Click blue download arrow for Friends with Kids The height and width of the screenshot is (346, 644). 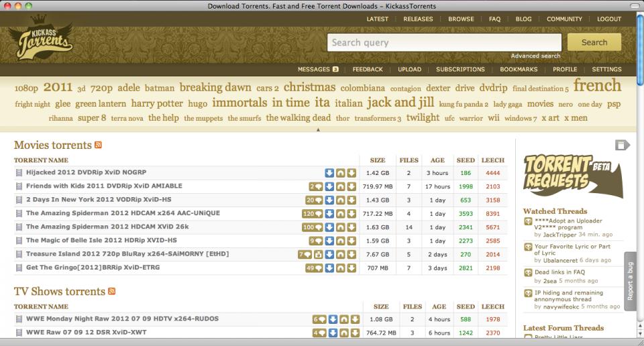pyautogui.click(x=329, y=187)
